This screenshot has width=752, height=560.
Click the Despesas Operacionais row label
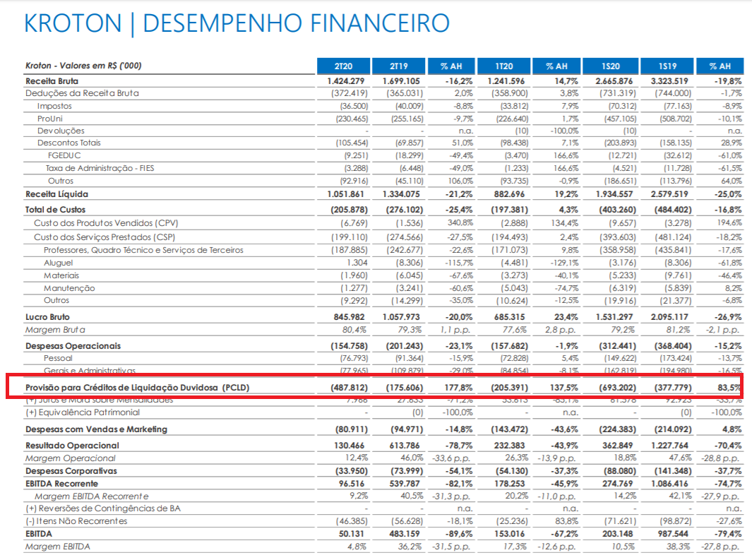pyautogui.click(x=73, y=346)
